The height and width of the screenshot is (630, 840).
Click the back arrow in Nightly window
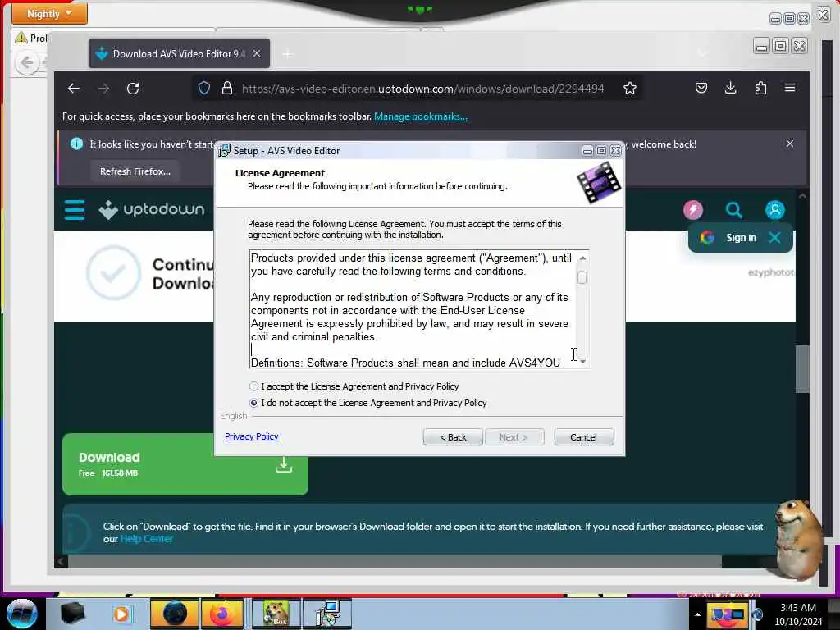point(27,62)
